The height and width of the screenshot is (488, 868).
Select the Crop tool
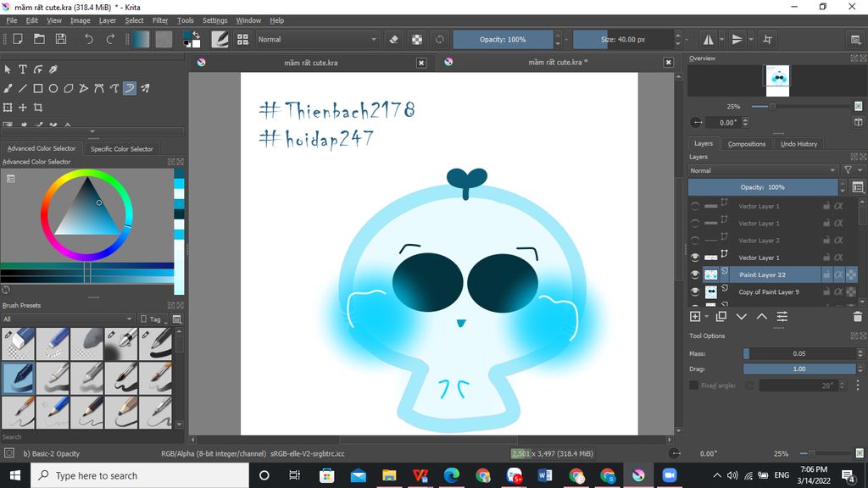coord(38,108)
